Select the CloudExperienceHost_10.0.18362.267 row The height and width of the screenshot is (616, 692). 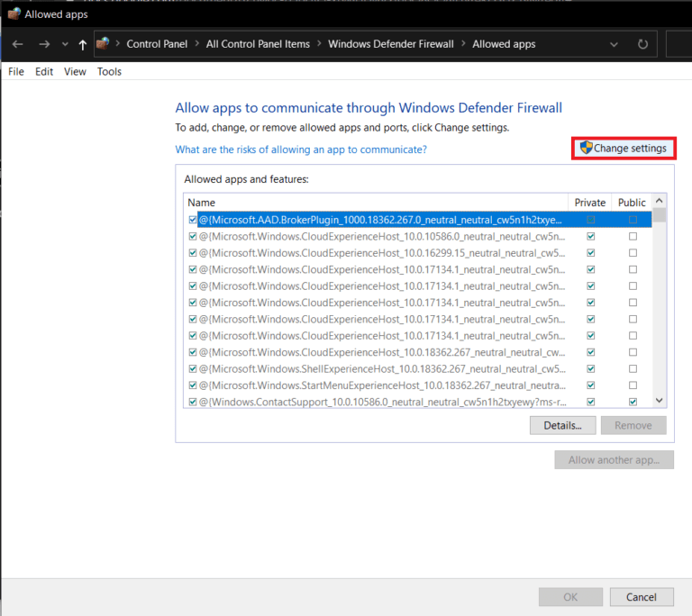pyautogui.click(x=419, y=352)
